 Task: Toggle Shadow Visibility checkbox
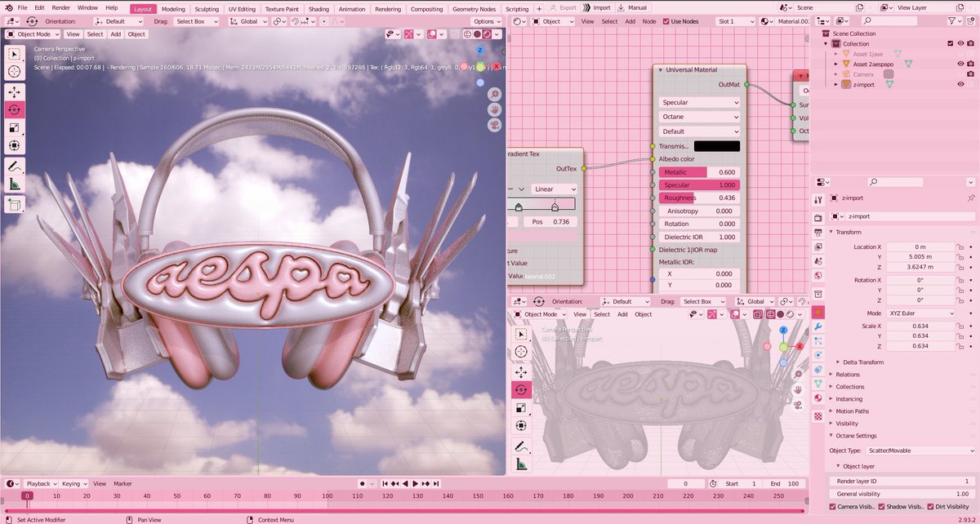[x=880, y=507]
